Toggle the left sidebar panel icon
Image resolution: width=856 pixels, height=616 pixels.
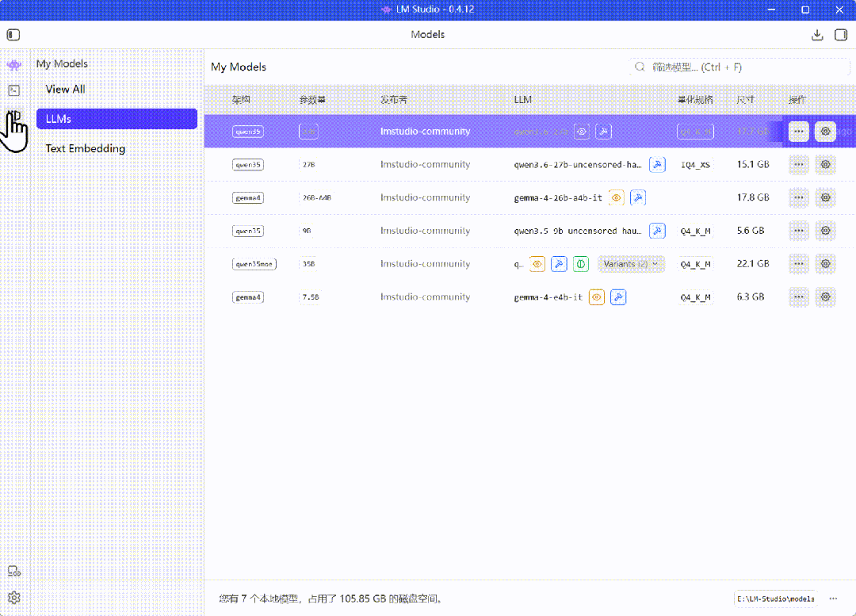pyautogui.click(x=13, y=35)
